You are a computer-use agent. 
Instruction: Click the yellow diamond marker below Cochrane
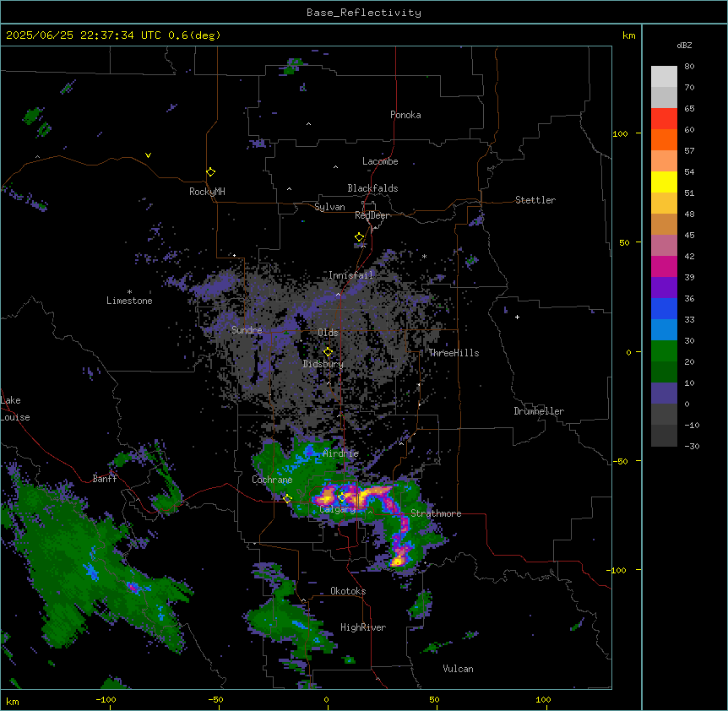point(288,499)
